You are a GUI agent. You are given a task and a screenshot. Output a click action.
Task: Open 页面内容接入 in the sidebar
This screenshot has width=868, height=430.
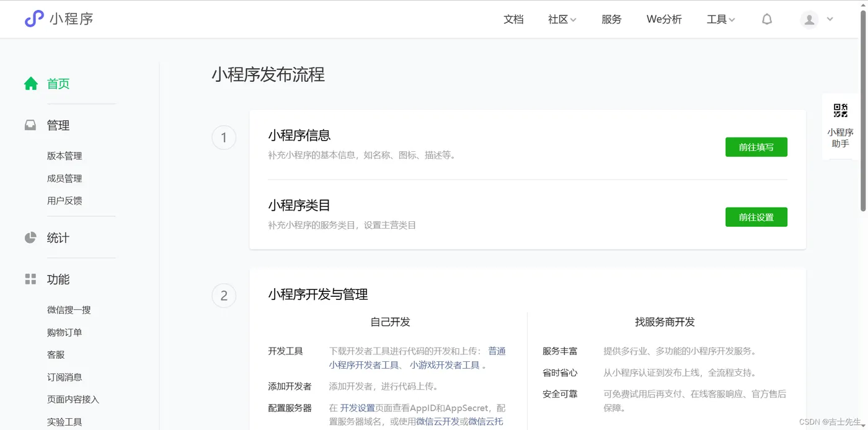click(73, 399)
